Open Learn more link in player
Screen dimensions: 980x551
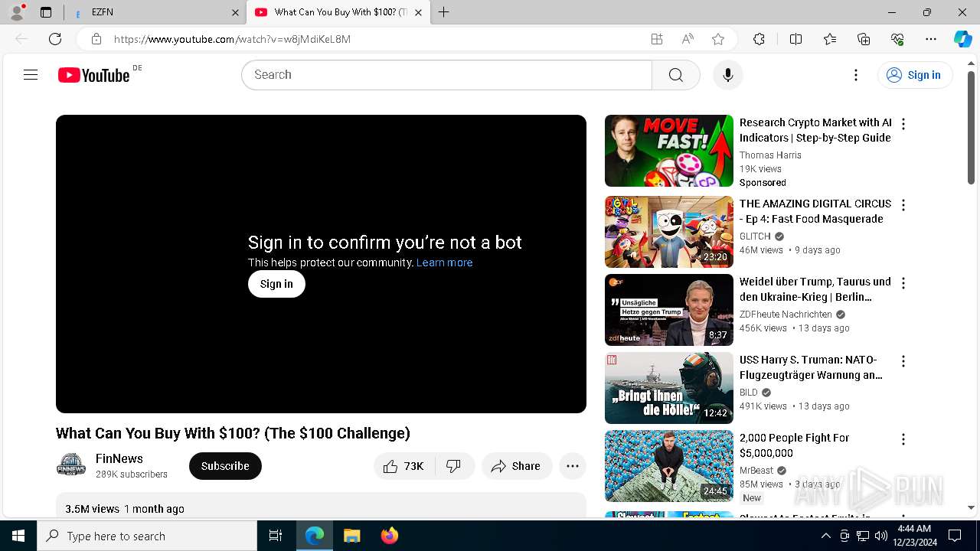444,262
